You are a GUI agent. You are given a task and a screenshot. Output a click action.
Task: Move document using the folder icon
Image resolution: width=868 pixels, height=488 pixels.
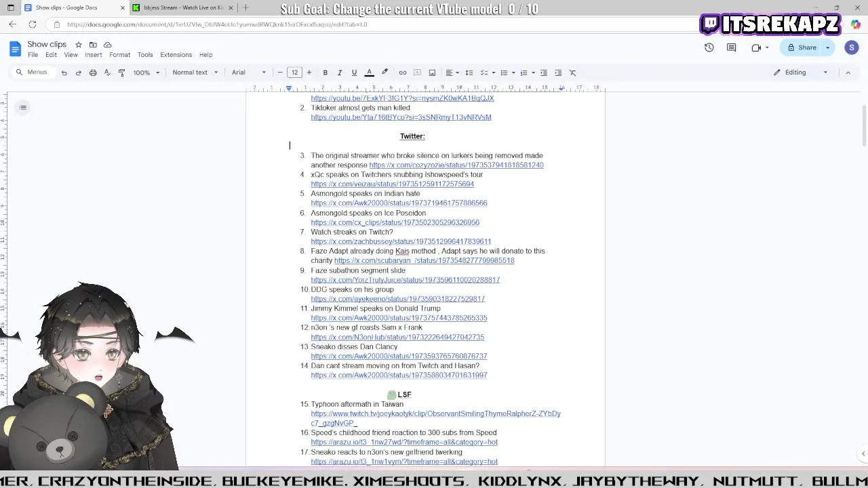click(x=93, y=45)
